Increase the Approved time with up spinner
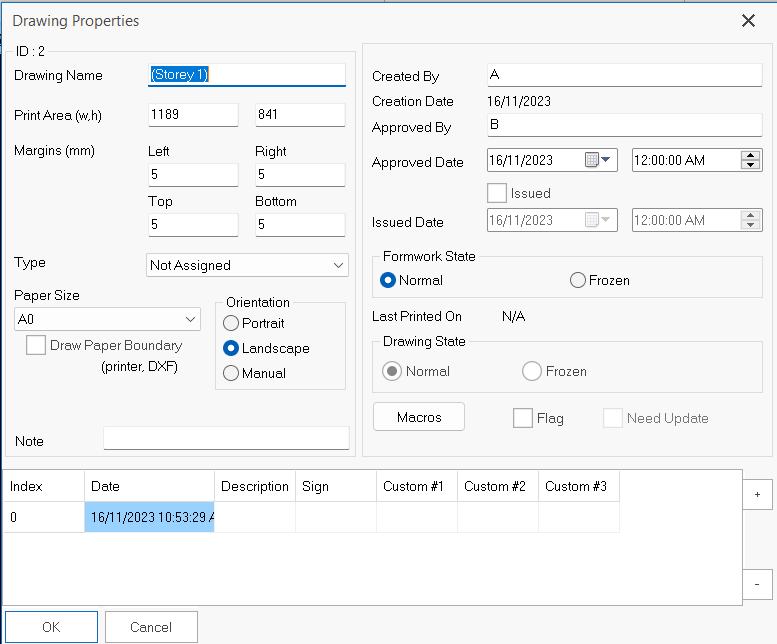This screenshot has height=644, width=777. pos(751,155)
